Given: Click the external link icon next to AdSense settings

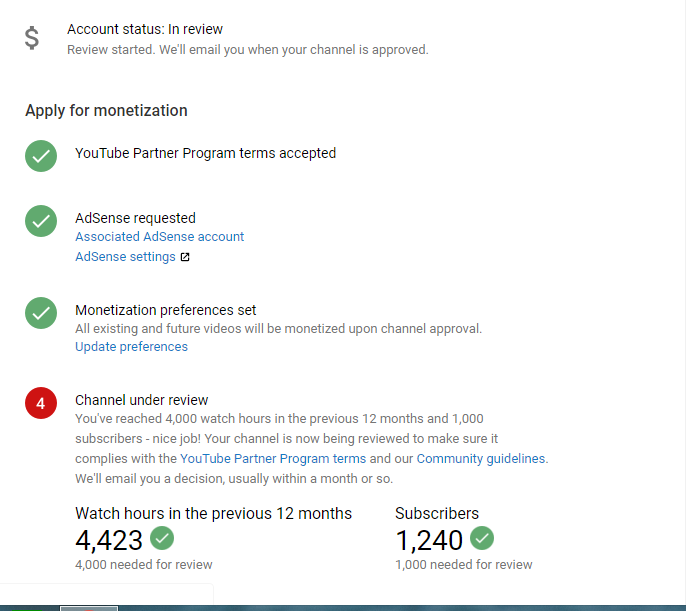Looking at the screenshot, I should pyautogui.click(x=185, y=257).
